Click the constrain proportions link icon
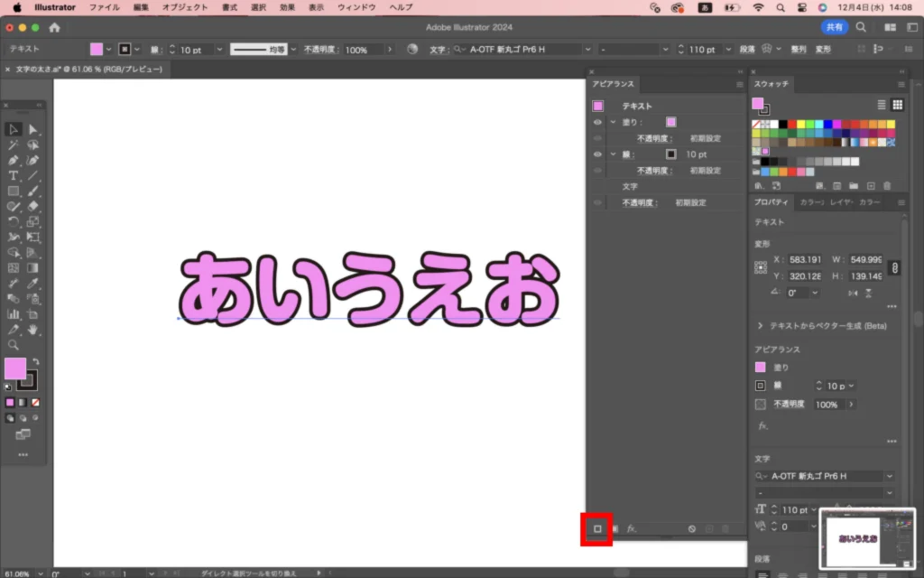This screenshot has height=578, width=924. pos(894,268)
